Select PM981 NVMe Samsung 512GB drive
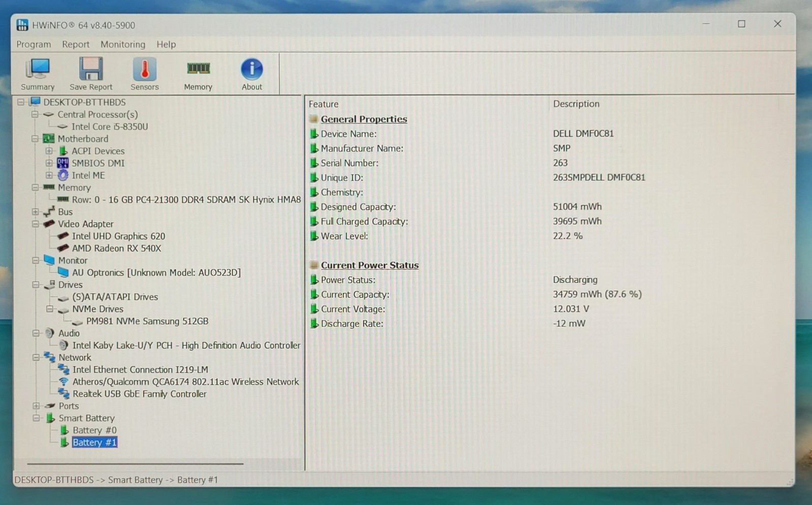The image size is (812, 505). tap(147, 321)
